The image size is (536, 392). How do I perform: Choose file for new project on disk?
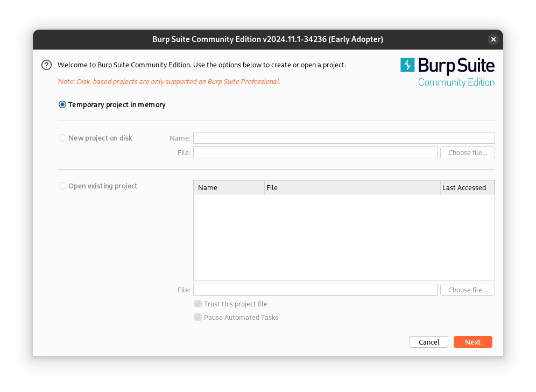(x=467, y=152)
